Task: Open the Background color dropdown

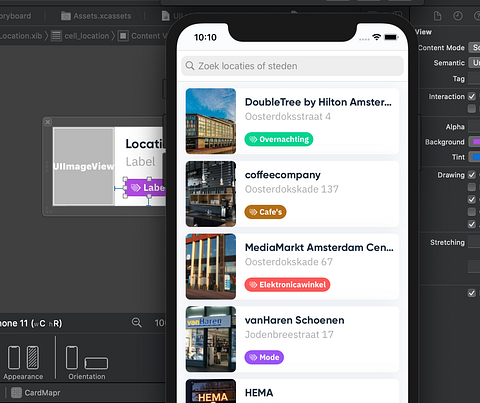Action: pyautogui.click(x=474, y=142)
